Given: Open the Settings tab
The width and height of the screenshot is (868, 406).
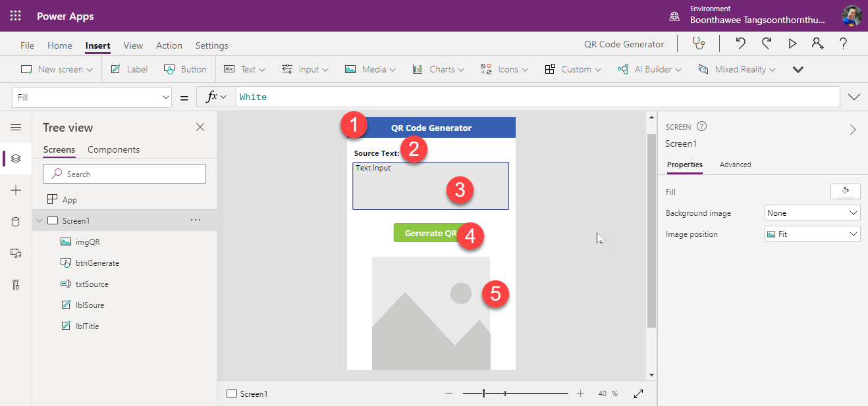Looking at the screenshot, I should click(212, 45).
